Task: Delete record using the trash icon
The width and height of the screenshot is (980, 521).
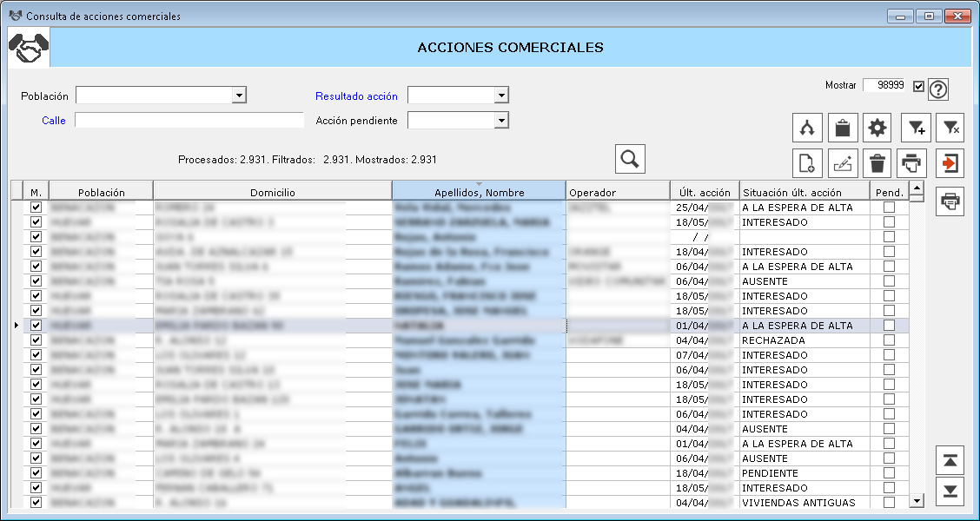Action: [x=877, y=162]
